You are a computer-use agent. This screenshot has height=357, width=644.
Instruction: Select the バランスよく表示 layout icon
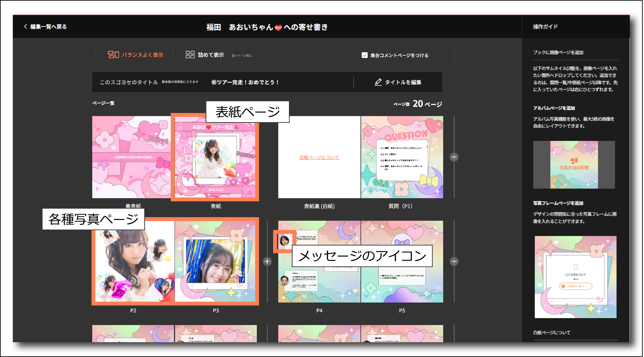(x=114, y=54)
